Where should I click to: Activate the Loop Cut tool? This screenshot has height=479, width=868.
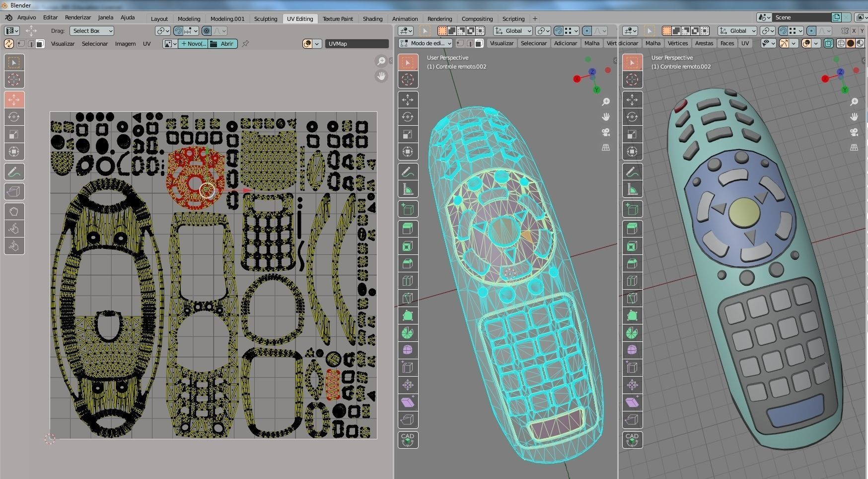[x=408, y=281]
